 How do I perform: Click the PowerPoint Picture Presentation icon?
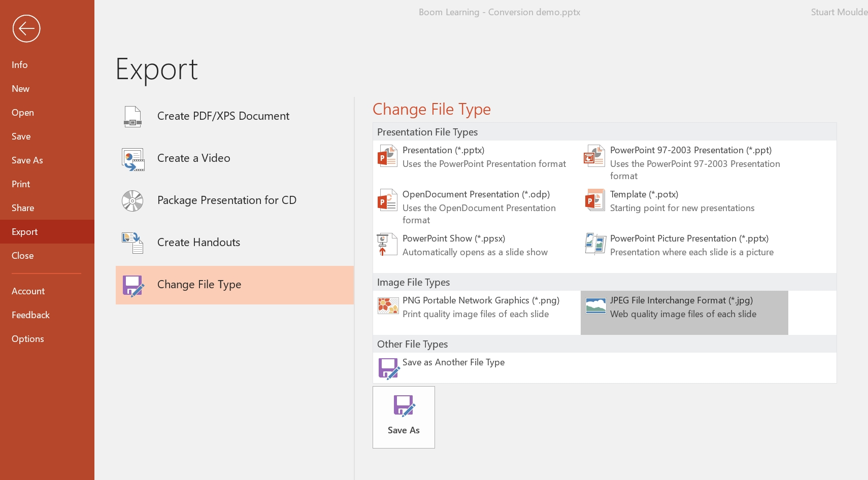(x=595, y=244)
